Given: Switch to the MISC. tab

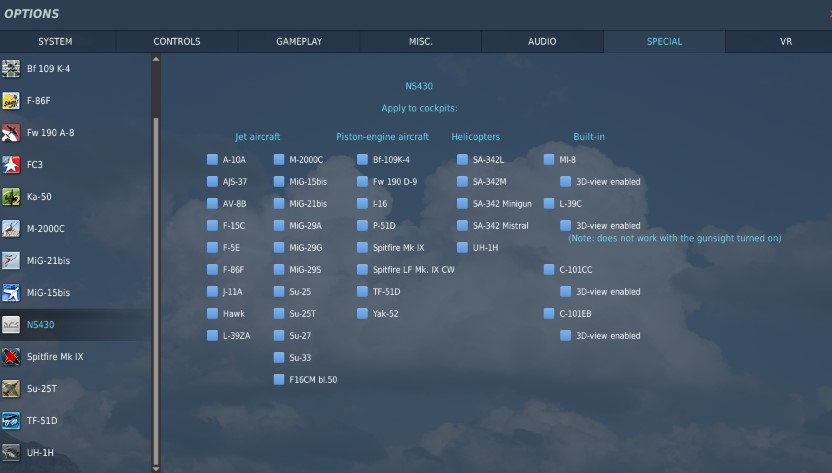Looking at the screenshot, I should coord(420,41).
